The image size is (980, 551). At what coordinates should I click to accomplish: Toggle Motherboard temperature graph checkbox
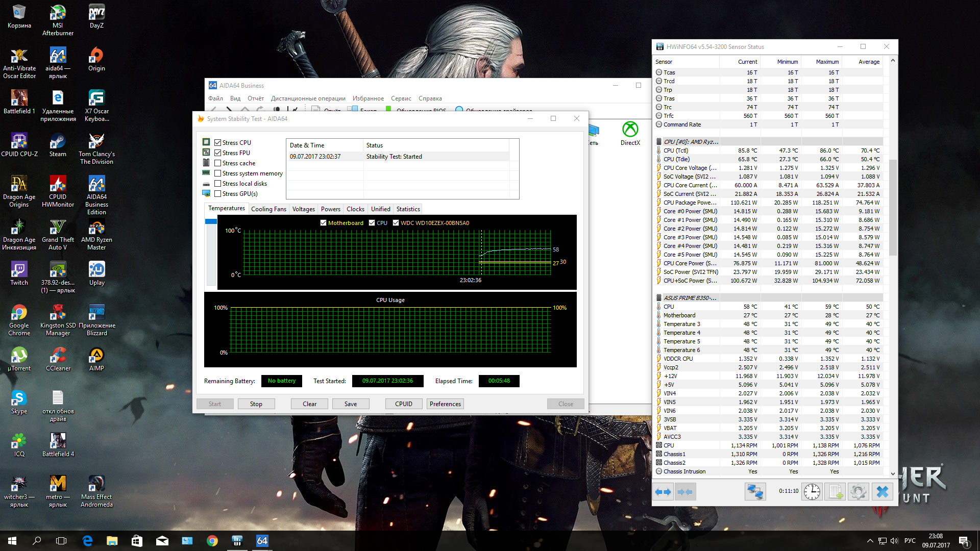[x=323, y=223]
